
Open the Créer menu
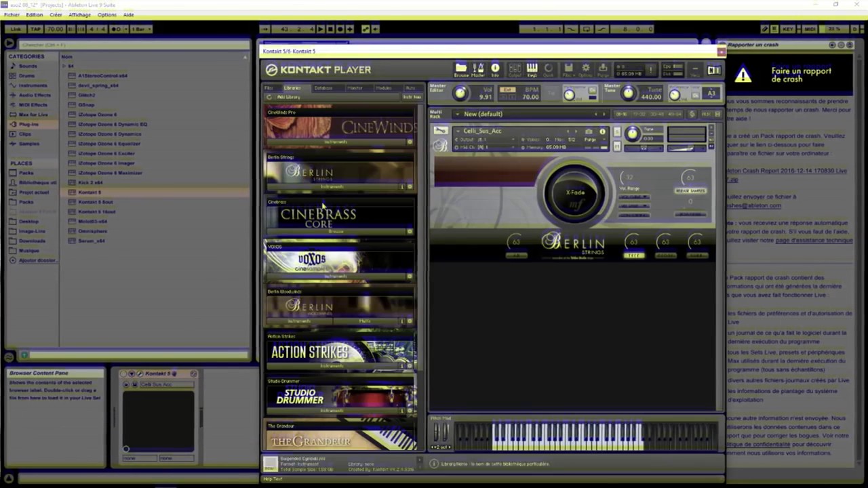[x=56, y=14]
